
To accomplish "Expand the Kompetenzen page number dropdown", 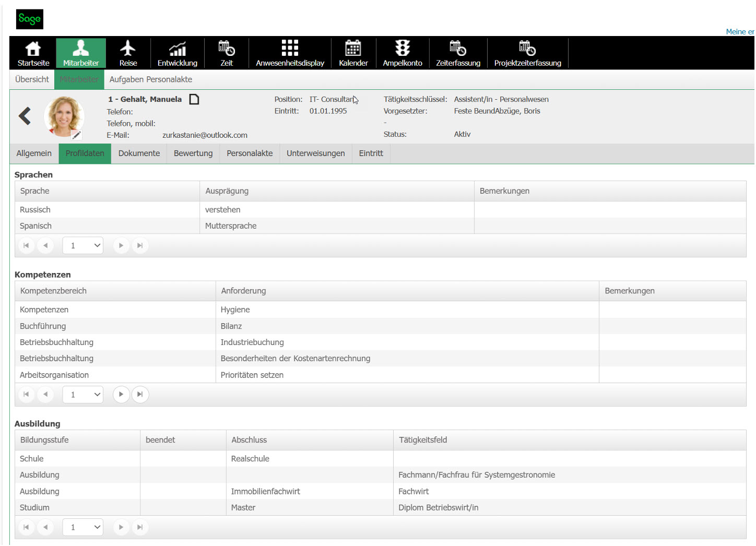I will [83, 395].
